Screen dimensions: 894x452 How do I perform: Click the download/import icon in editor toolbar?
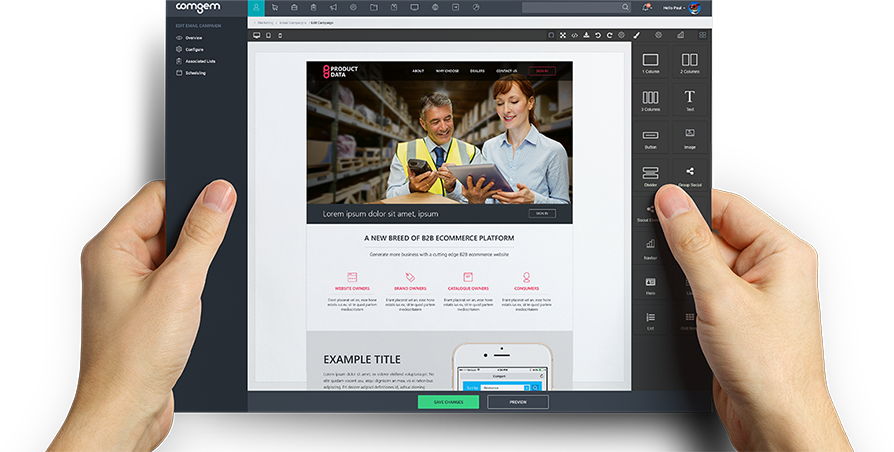[x=586, y=35]
